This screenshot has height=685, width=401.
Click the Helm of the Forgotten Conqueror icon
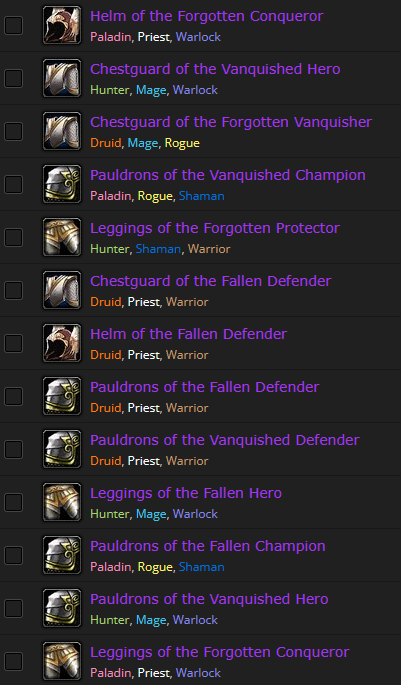[62, 25]
